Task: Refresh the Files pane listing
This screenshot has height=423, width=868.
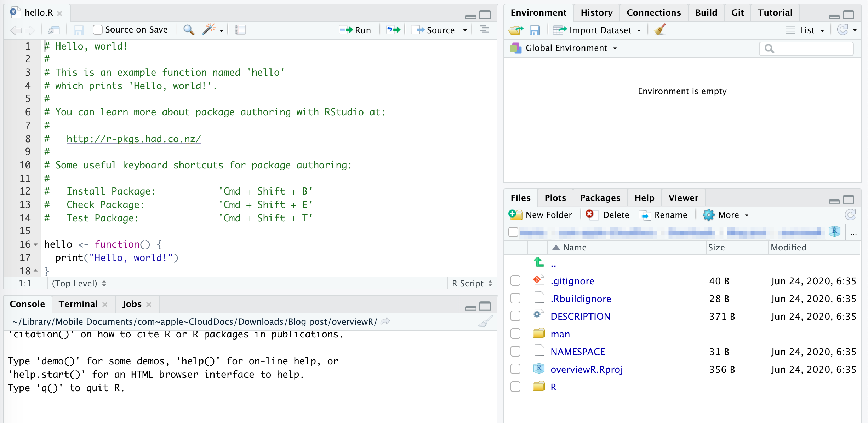Action: [x=850, y=215]
